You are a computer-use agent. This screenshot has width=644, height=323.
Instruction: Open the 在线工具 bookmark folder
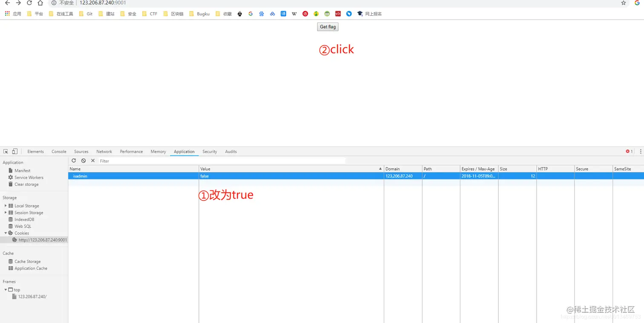(x=61, y=14)
